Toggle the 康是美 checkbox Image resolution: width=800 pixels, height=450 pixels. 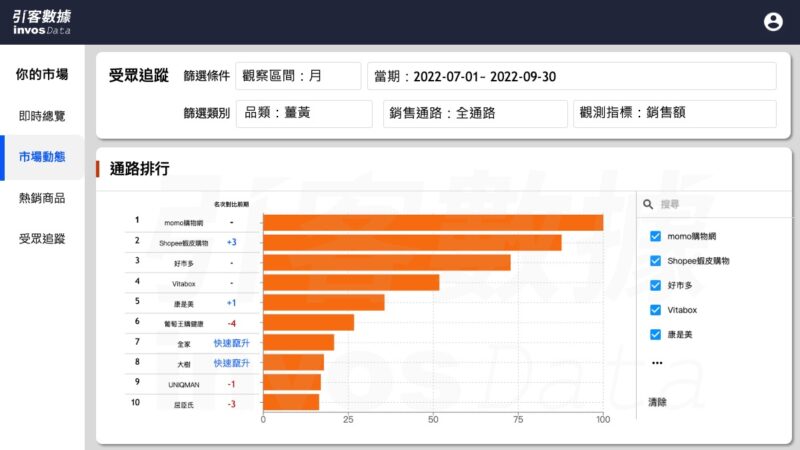[x=656, y=334]
